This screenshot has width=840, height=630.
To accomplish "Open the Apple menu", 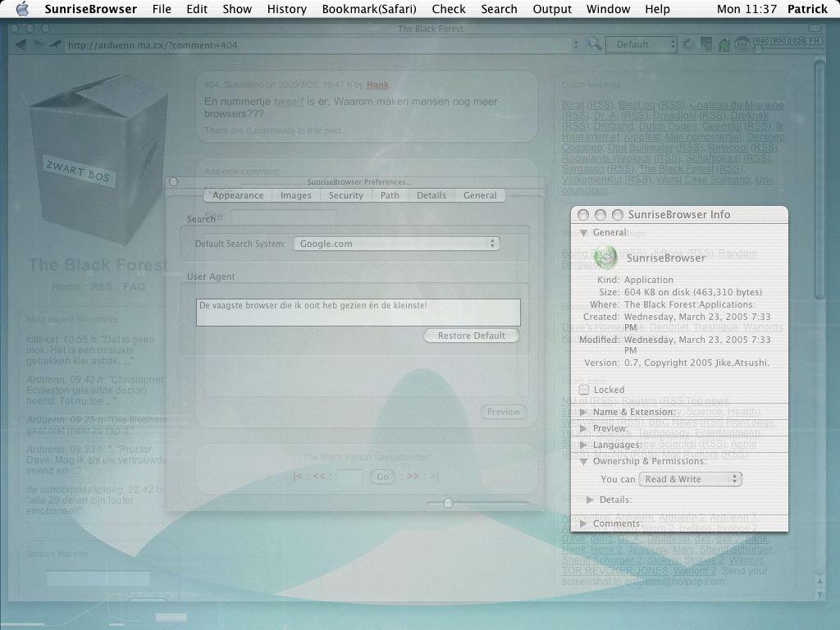I will [x=22, y=9].
